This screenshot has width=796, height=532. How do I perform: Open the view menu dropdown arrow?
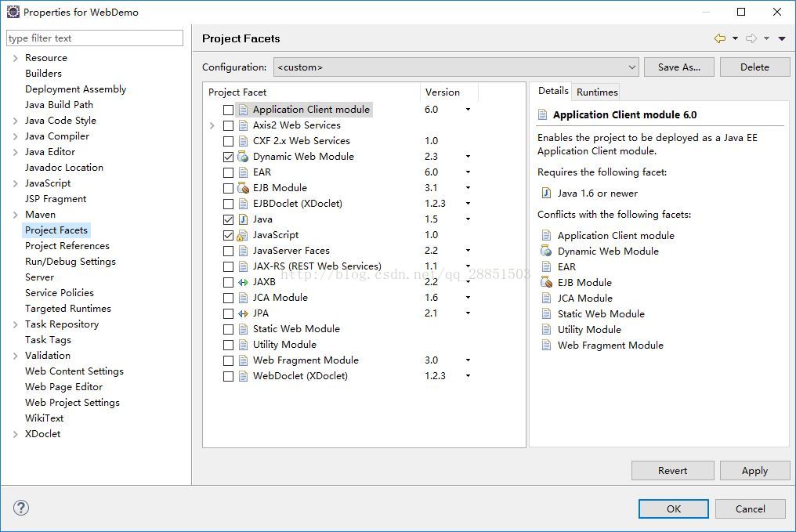pos(782,38)
